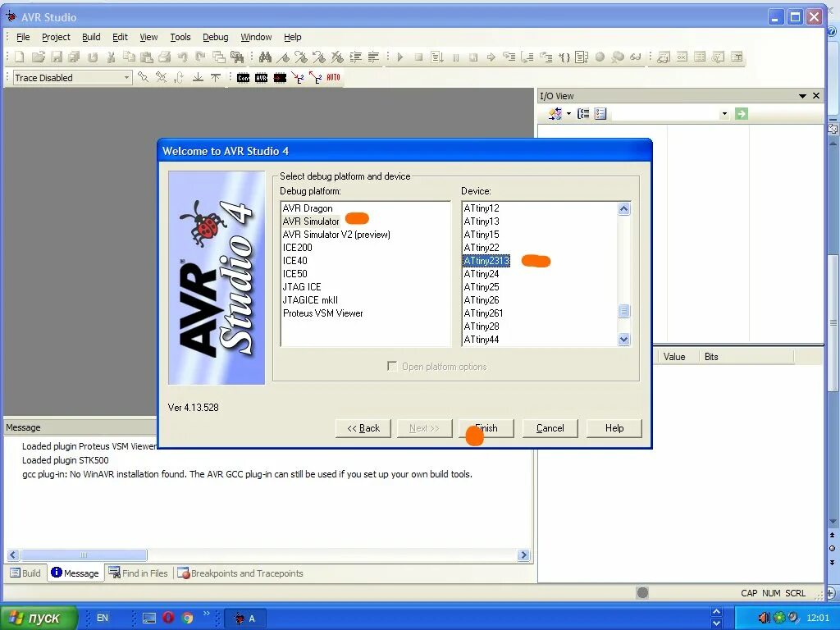This screenshot has height=630, width=840.
Task: Click the red AUTO connect icon
Action: click(333, 78)
